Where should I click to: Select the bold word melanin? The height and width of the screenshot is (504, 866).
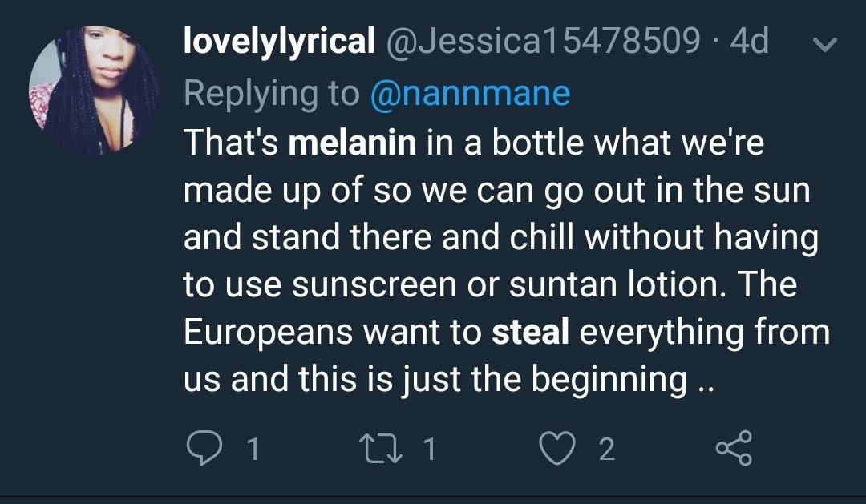[x=352, y=142]
